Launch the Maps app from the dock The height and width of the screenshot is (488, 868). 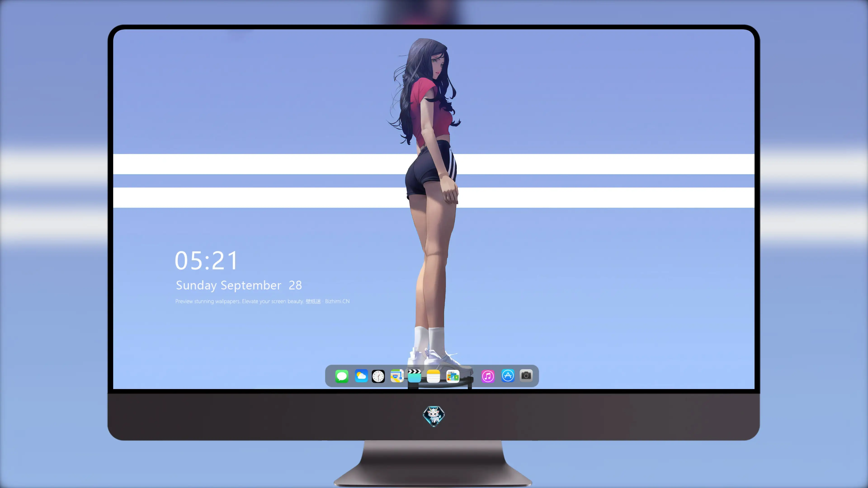click(x=397, y=376)
